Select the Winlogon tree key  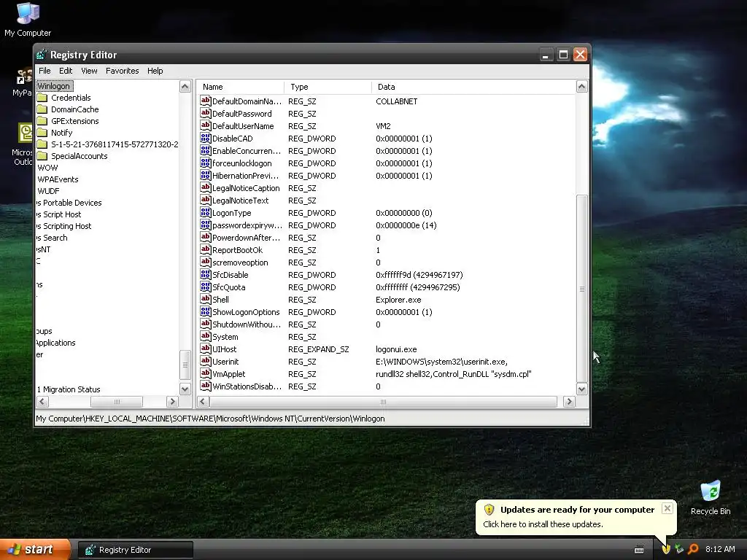pyautogui.click(x=54, y=86)
